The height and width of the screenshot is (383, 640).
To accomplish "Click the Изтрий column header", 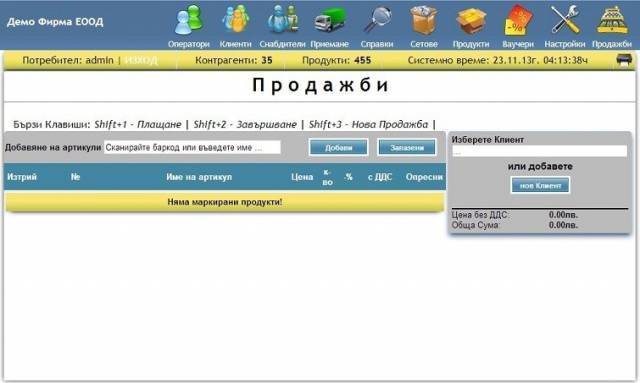I will click(22, 177).
